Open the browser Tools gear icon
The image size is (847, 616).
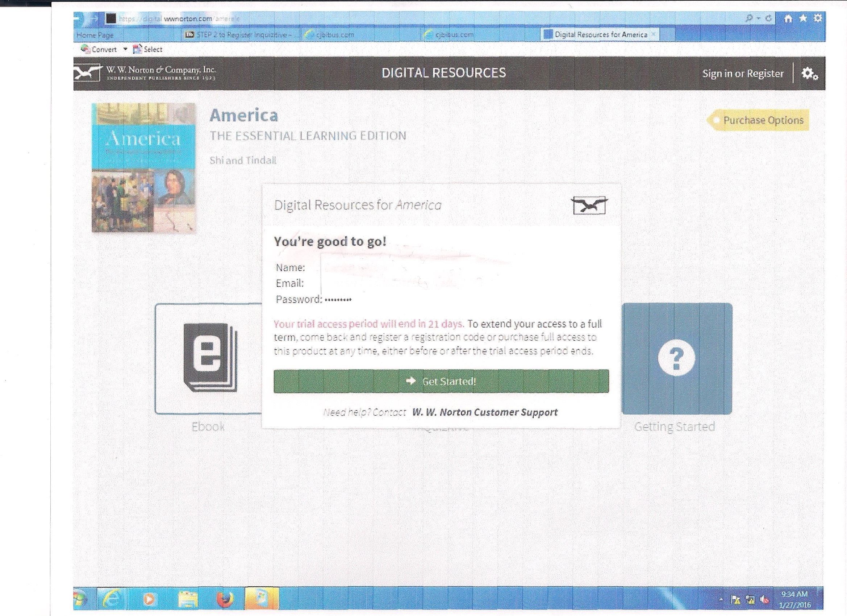pos(818,18)
